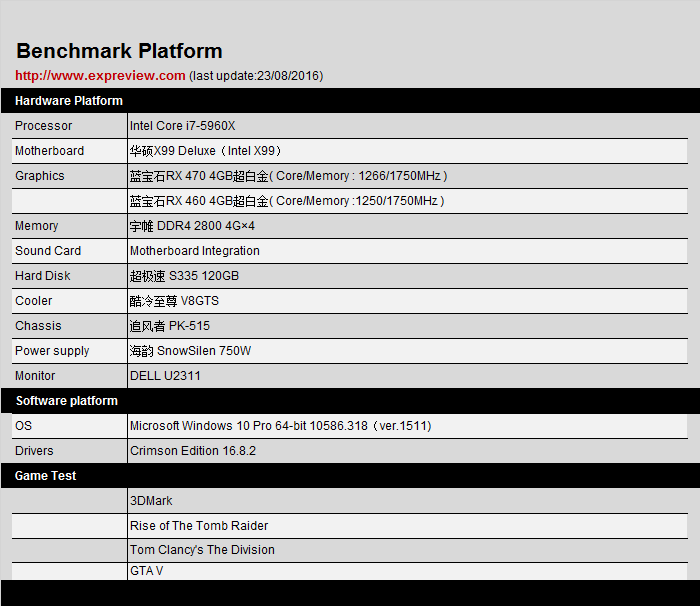Select the X99 Deluxe (Intel X99) value

(205, 151)
